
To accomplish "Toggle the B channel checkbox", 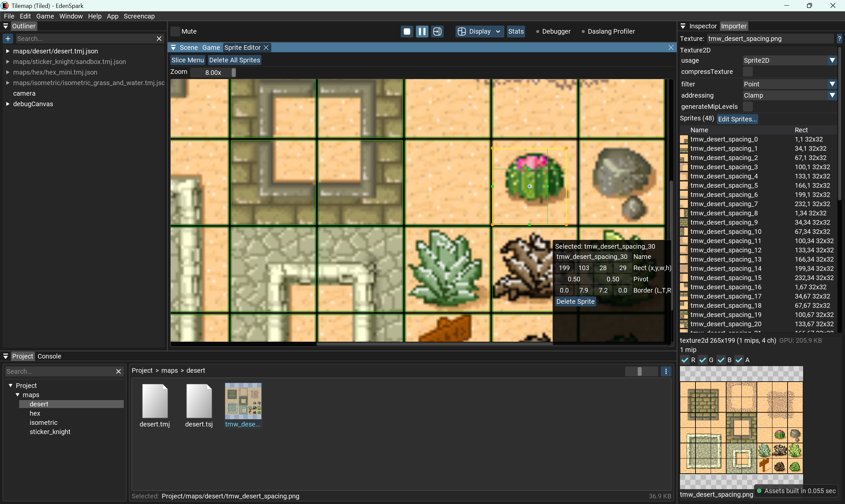I will 721,360.
